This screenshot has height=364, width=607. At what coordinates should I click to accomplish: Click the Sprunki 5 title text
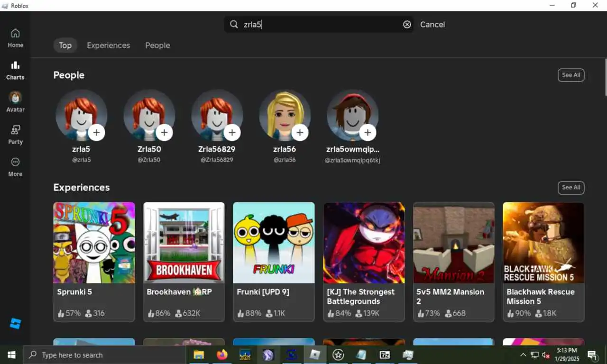click(74, 292)
